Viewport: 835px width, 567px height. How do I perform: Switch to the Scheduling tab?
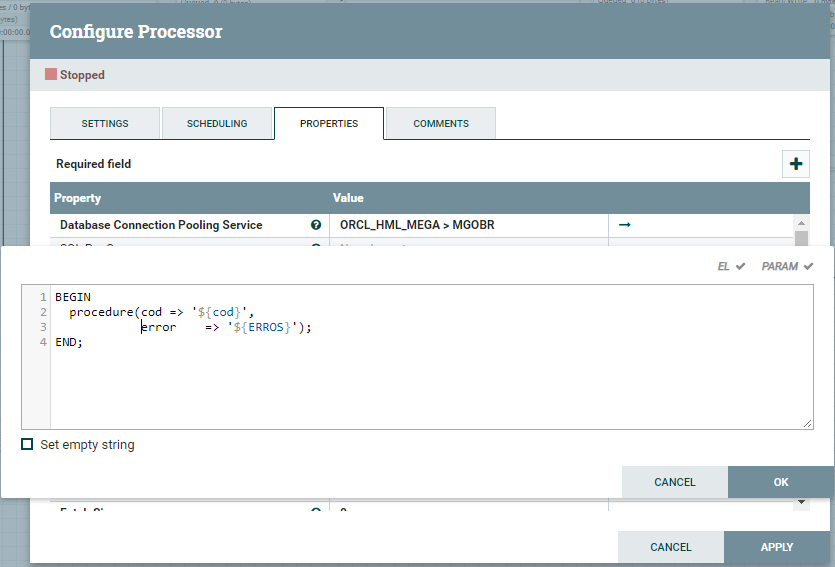pyautogui.click(x=217, y=124)
